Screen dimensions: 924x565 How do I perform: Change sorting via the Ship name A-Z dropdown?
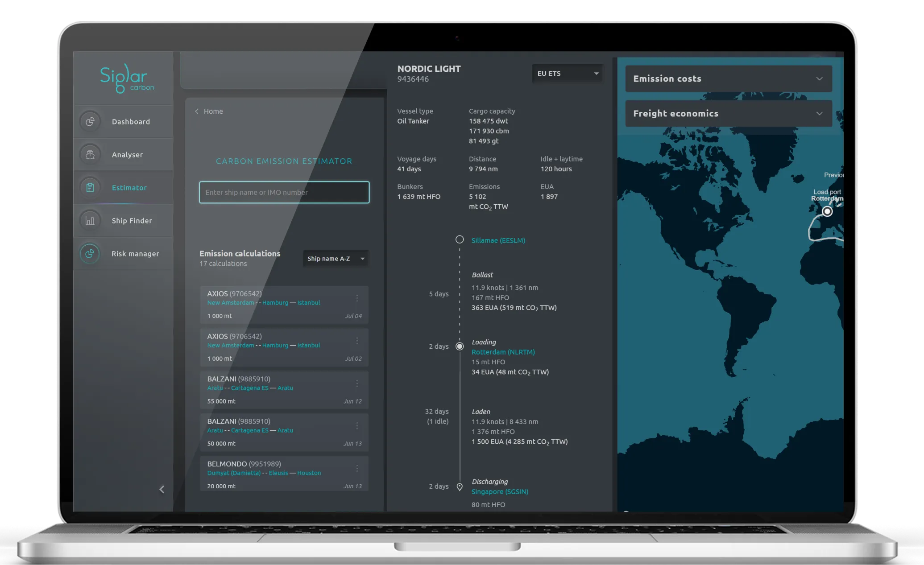[x=336, y=258]
